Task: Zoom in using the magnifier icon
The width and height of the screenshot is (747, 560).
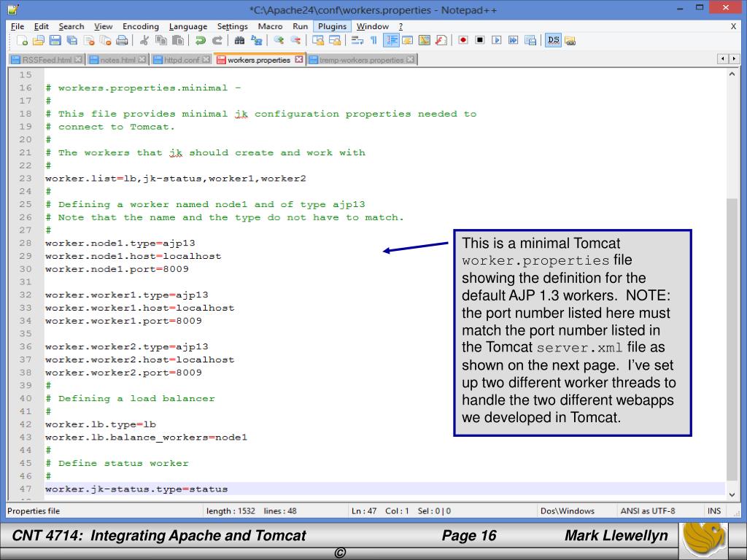Action: click(x=279, y=41)
